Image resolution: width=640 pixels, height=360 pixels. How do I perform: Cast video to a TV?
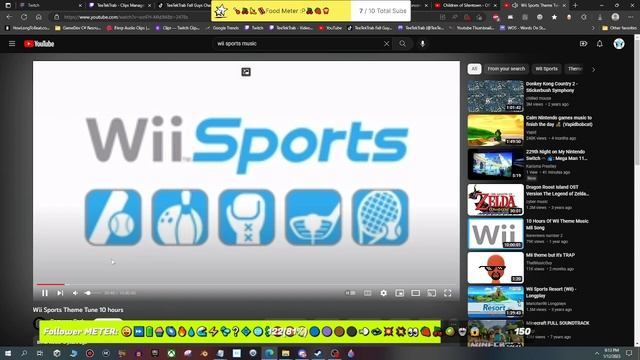[x=431, y=293]
